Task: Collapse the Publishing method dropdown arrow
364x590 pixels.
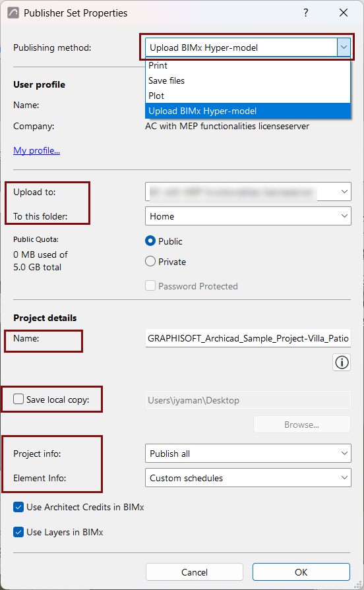Action: click(344, 47)
